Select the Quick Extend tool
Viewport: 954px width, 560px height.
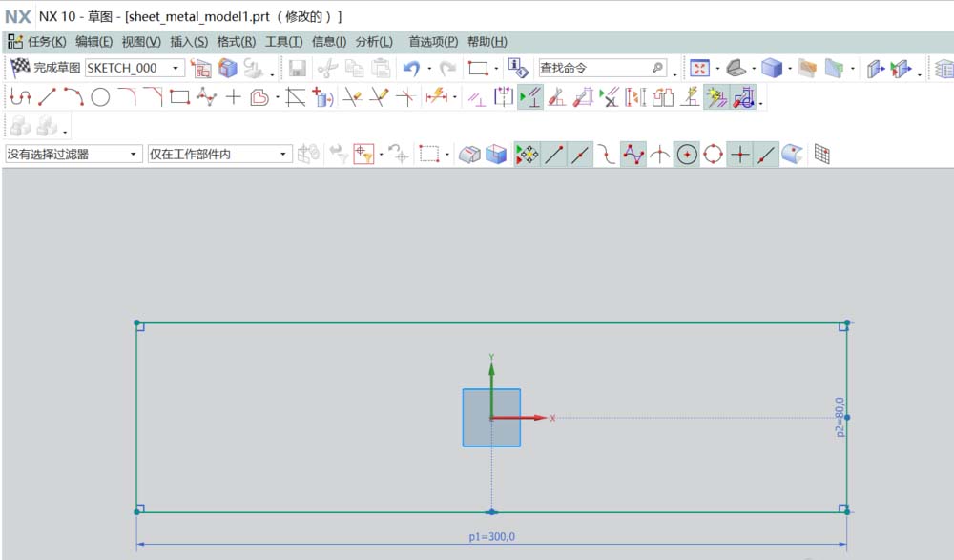[x=379, y=96]
